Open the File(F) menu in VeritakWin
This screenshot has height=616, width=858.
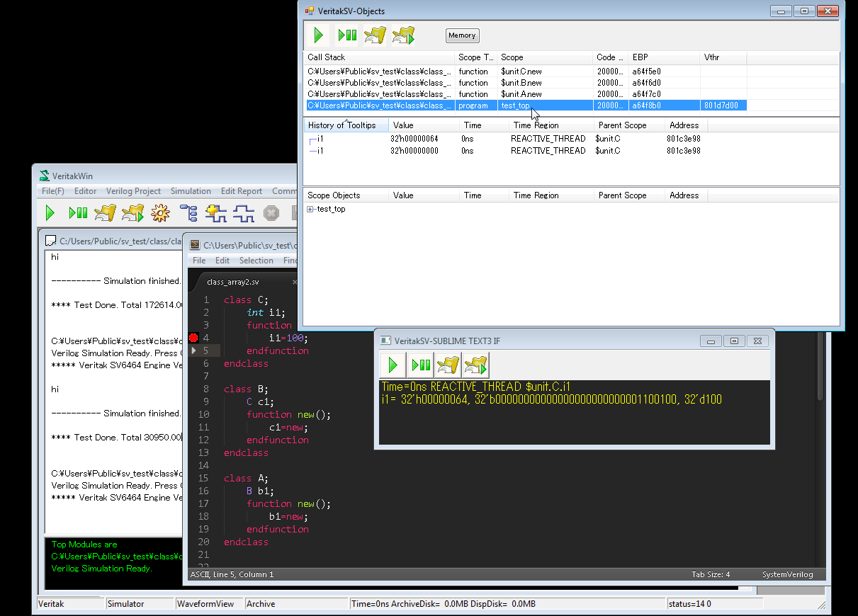pos(53,191)
